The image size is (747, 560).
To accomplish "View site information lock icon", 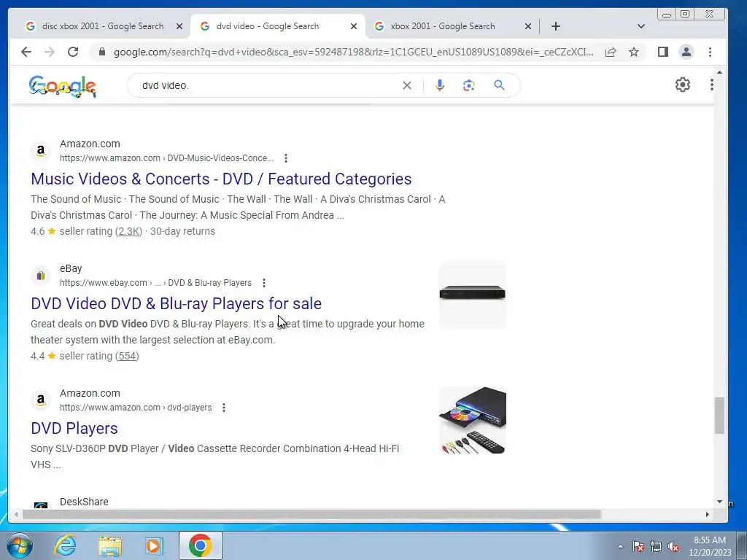I will coord(101,52).
